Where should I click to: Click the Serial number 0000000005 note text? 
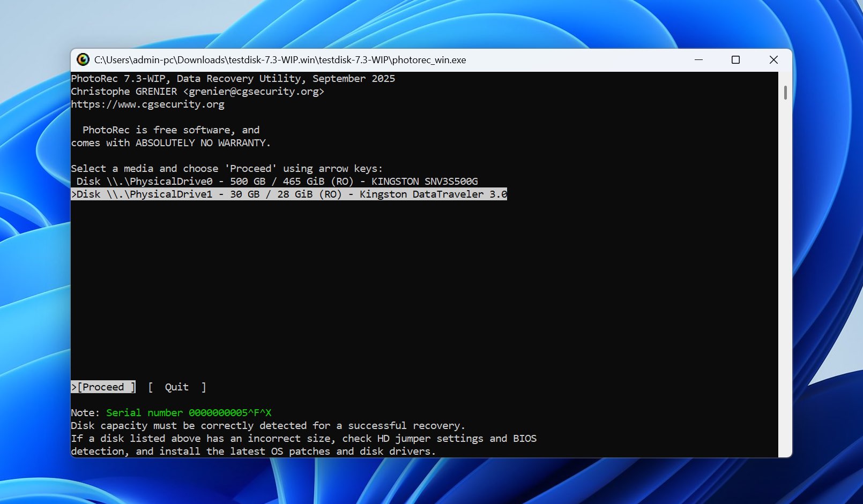click(x=189, y=413)
